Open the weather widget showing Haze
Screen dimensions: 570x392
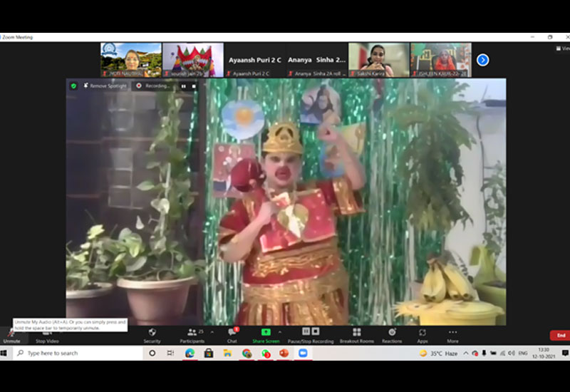point(438,353)
